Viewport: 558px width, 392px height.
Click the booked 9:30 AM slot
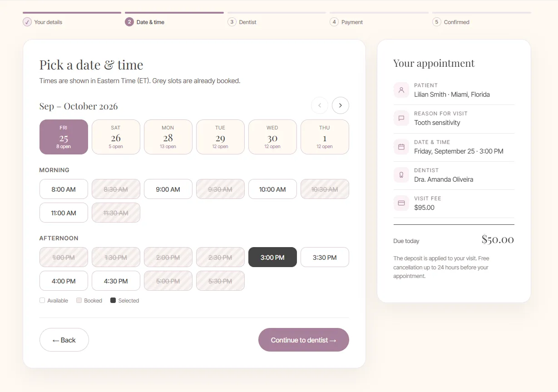point(220,189)
